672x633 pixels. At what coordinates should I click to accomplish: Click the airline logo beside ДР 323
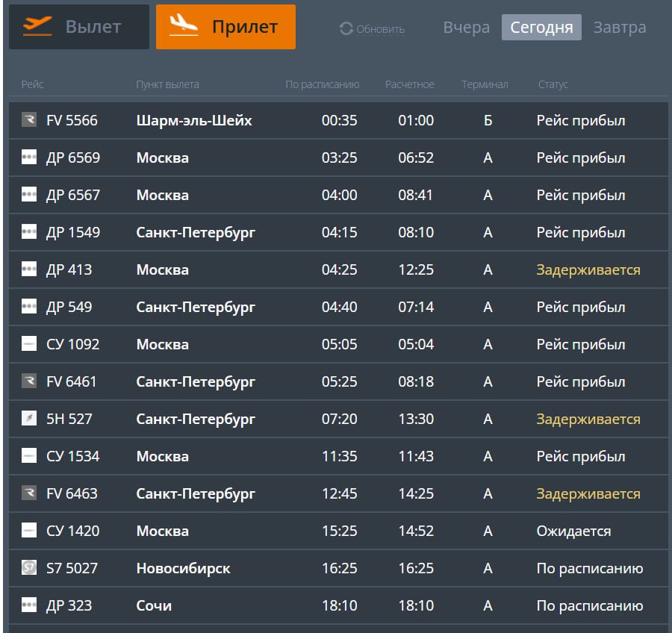tap(29, 605)
